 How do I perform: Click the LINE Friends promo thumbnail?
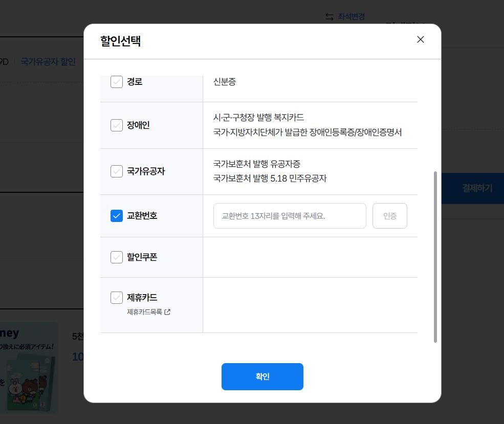(x=28, y=368)
